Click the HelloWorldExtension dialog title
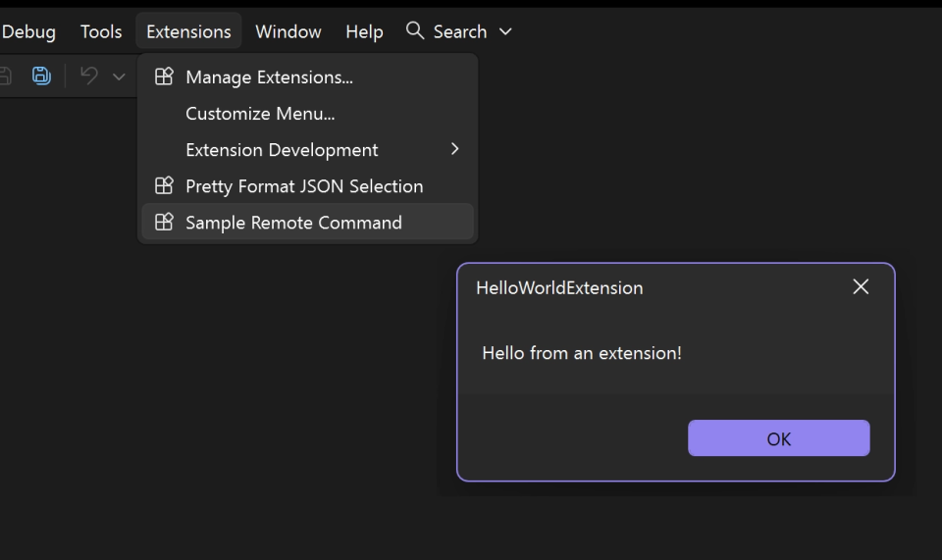The width and height of the screenshot is (942, 560). [559, 288]
